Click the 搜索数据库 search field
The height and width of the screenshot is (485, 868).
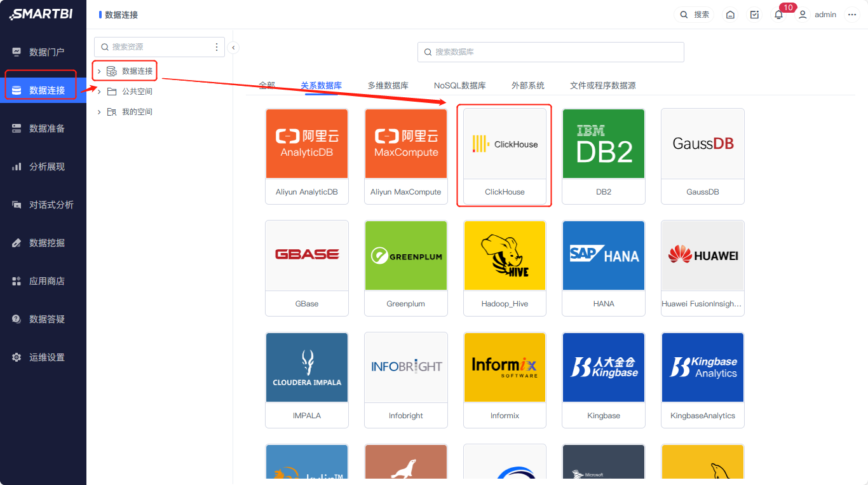pos(551,52)
